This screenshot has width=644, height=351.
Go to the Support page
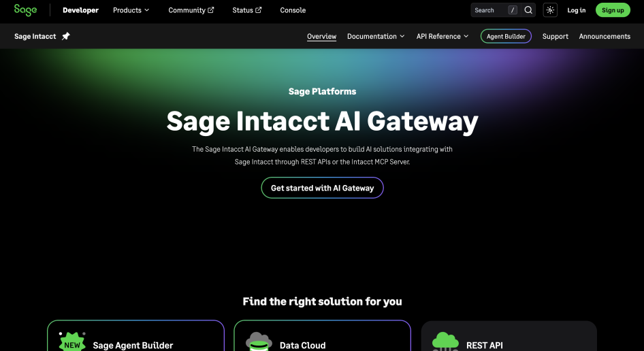click(556, 36)
